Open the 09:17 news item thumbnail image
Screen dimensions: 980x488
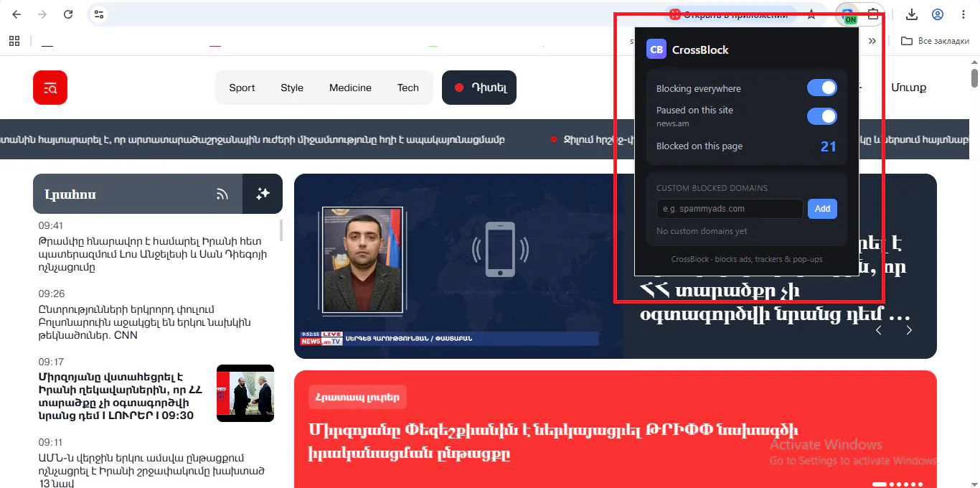(245, 393)
